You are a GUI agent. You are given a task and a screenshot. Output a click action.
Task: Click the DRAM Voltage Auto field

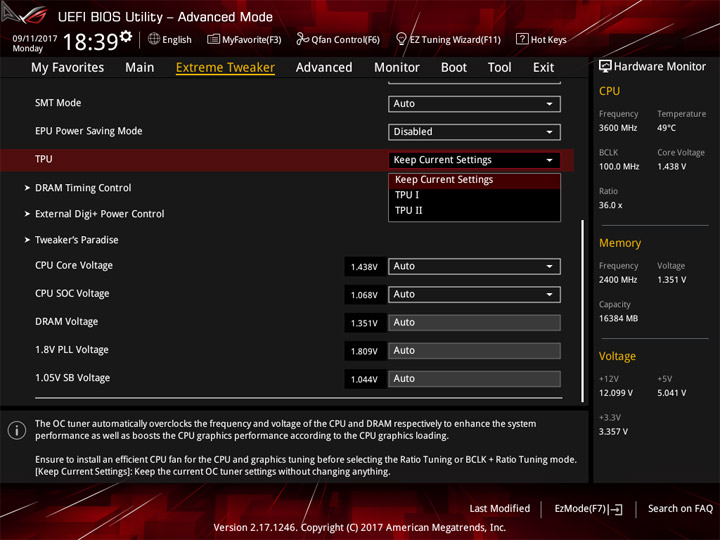click(x=474, y=322)
